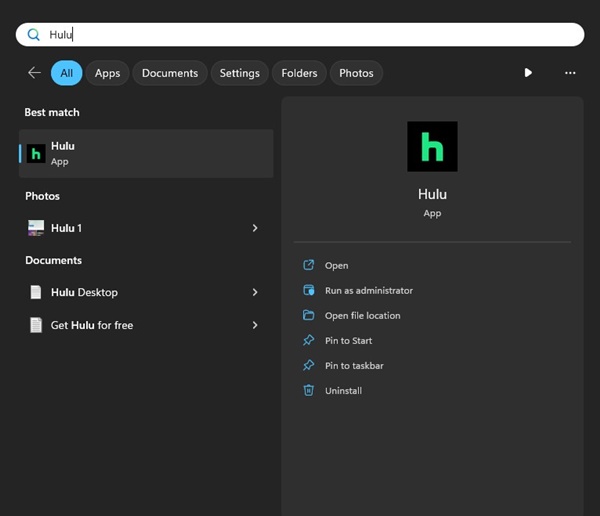
Task: Click the Get Hulu for free document icon
Action: [36, 325]
